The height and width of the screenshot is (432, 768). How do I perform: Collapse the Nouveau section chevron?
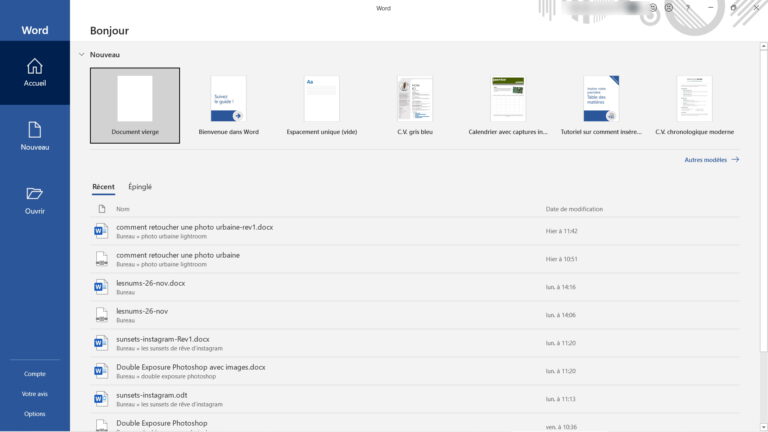[82, 54]
